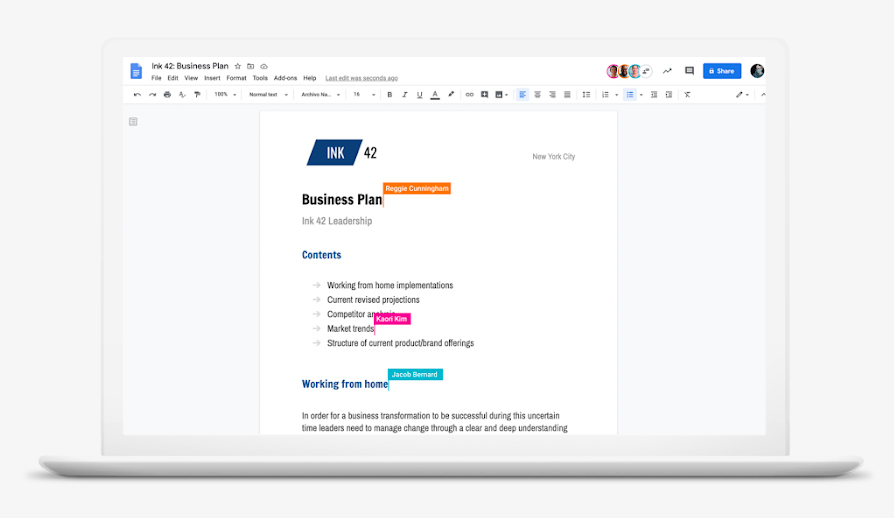Click the blue Share button

point(721,71)
